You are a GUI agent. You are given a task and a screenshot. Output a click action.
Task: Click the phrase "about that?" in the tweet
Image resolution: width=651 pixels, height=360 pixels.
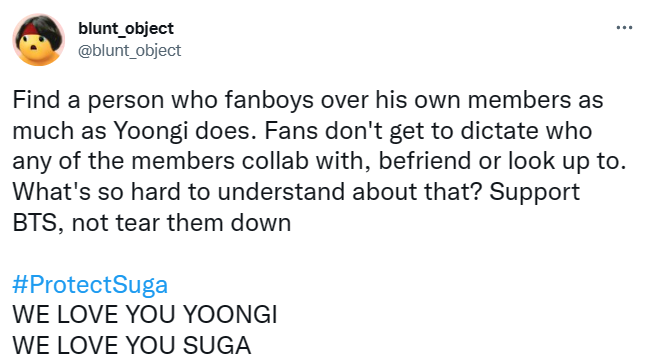tap(418, 192)
